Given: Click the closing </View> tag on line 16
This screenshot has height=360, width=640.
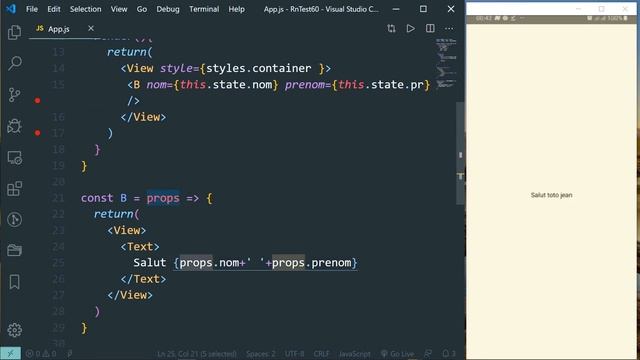Looking at the screenshot, I should (143, 117).
